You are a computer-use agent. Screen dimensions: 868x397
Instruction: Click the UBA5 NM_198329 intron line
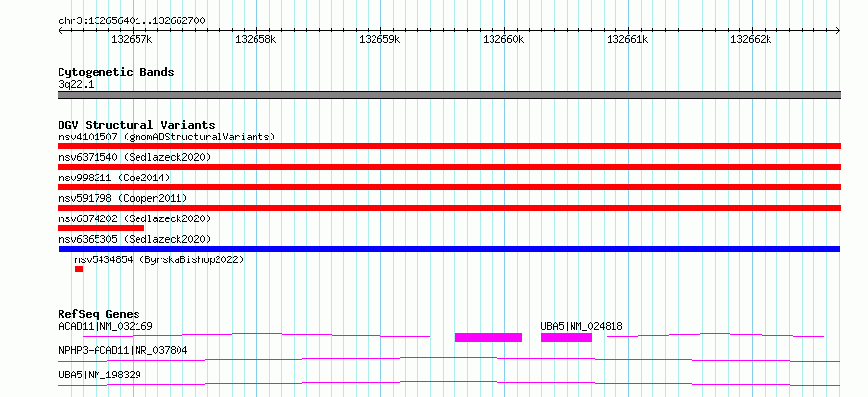click(x=449, y=383)
